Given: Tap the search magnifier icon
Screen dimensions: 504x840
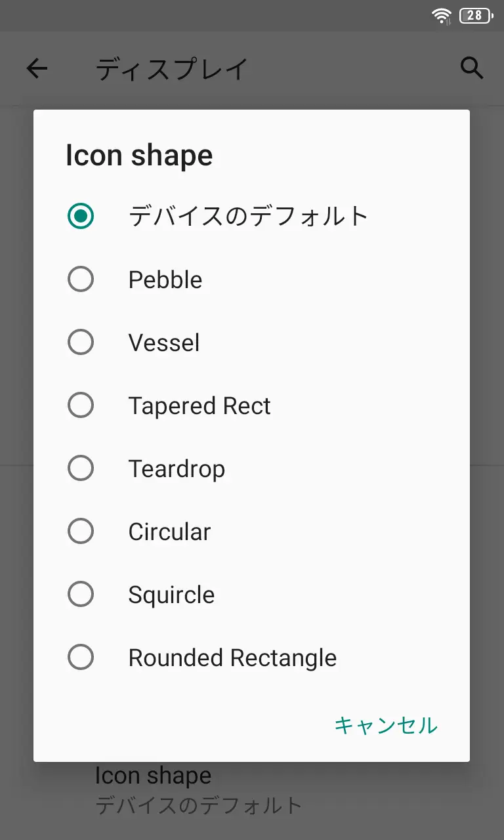Looking at the screenshot, I should (x=472, y=68).
